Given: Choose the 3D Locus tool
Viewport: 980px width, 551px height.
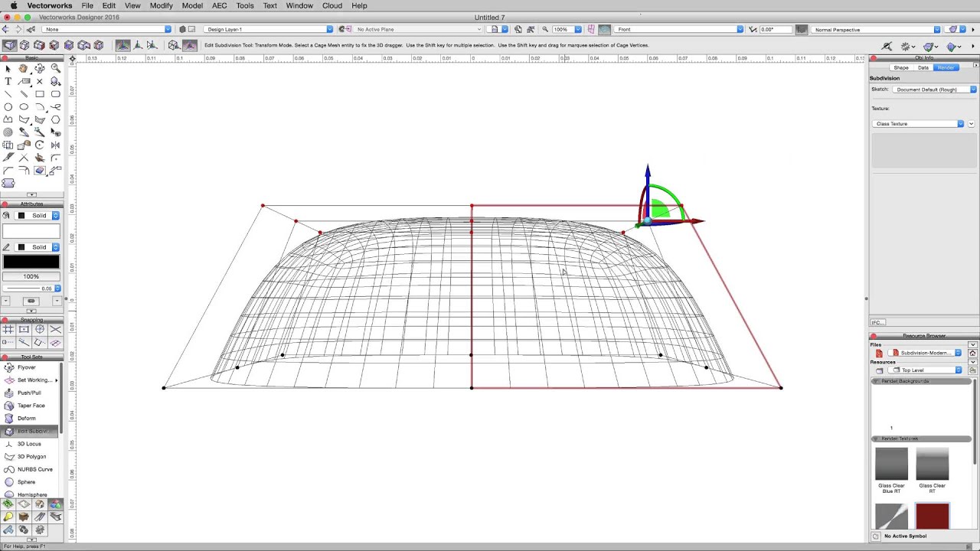Looking at the screenshot, I should click(29, 444).
